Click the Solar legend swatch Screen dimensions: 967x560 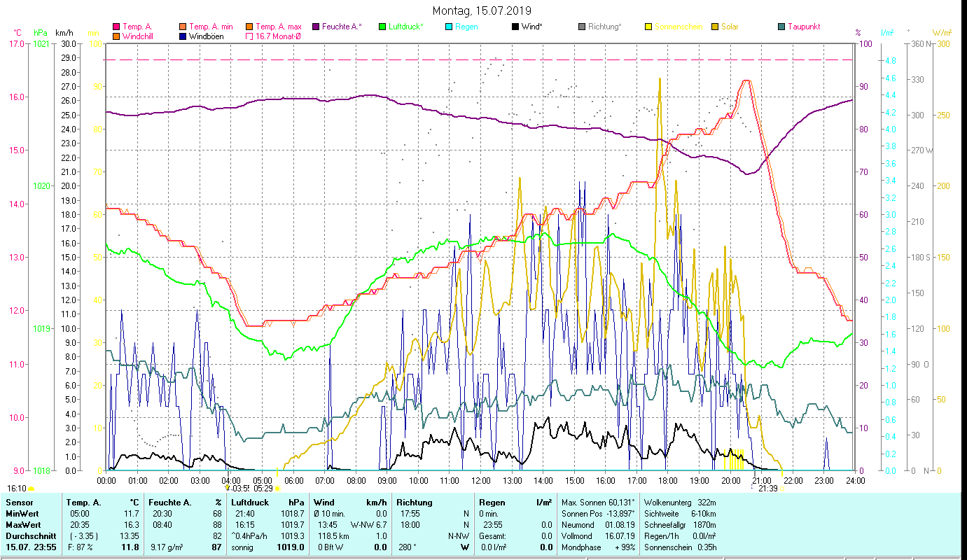pyautogui.click(x=715, y=27)
